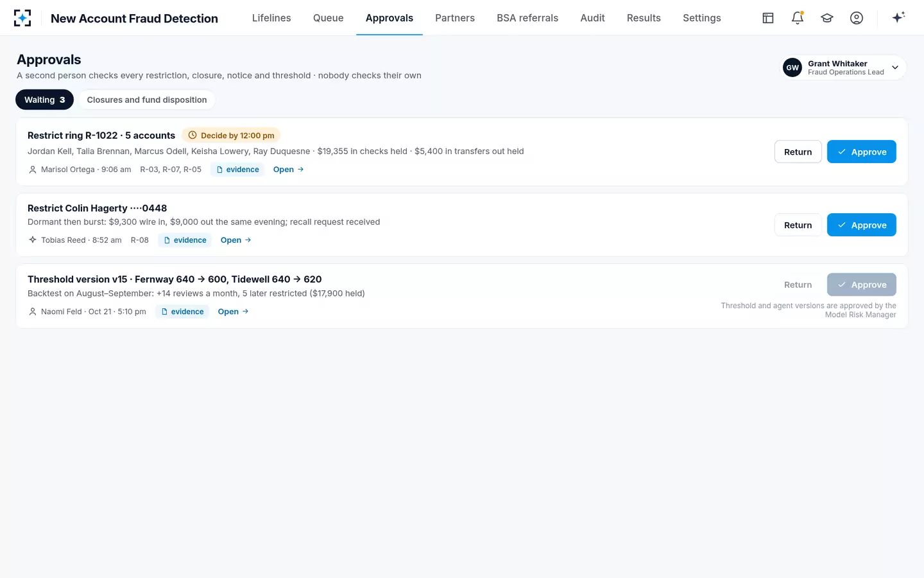Viewport: 924px width, 578px height.
Task: Open the Partners tab
Action: tap(455, 18)
